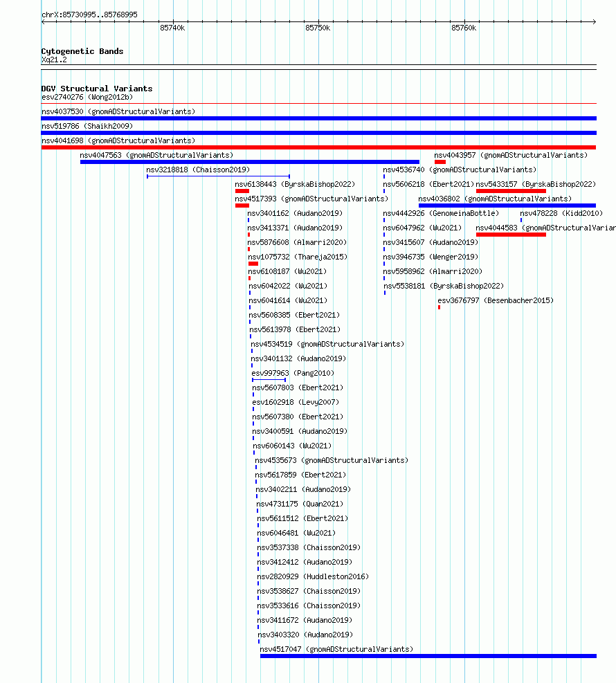This screenshot has width=616, height=683.
Task: Select nsv6046481 (Wu2021) label
Action: (296, 533)
